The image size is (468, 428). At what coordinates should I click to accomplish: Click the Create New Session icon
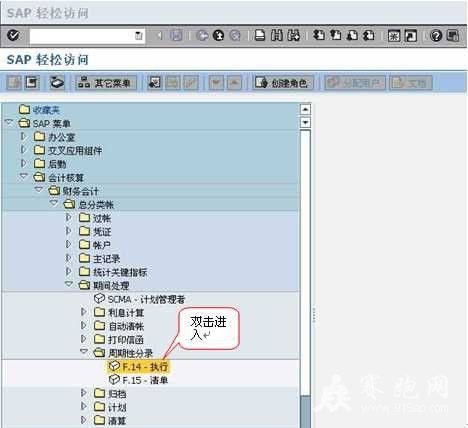click(394, 35)
